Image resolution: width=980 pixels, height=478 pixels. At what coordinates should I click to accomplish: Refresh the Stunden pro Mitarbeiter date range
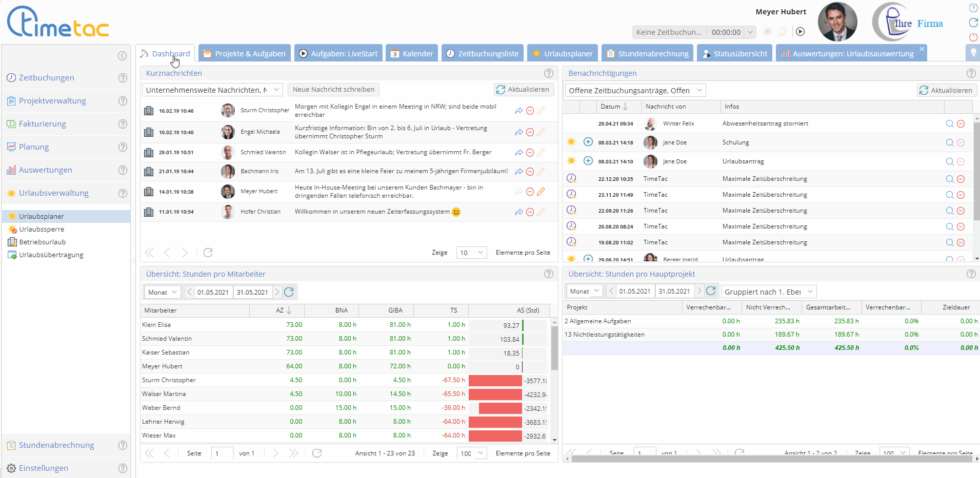coord(289,292)
